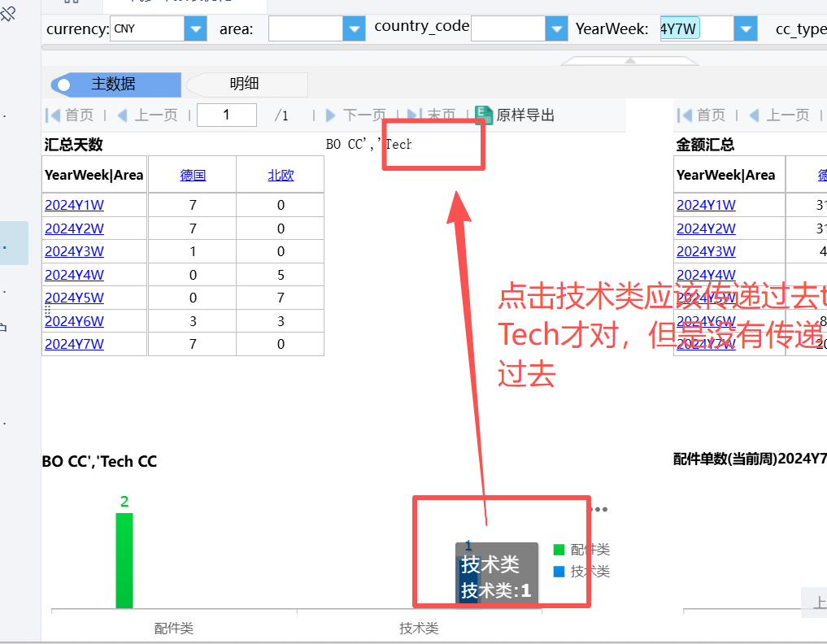This screenshot has height=644, width=827.
Task: Open the 2024Y7W link in 汇总天数
Action: [74, 344]
